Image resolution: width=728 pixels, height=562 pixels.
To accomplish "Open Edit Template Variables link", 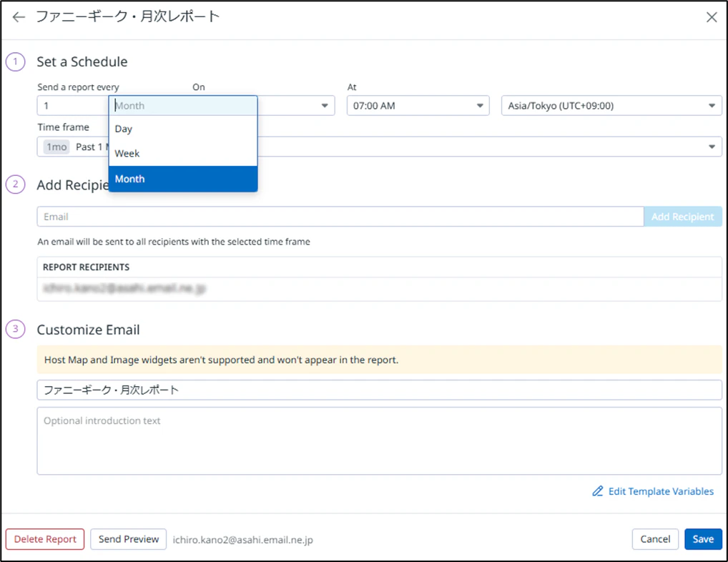I will pyautogui.click(x=661, y=491).
